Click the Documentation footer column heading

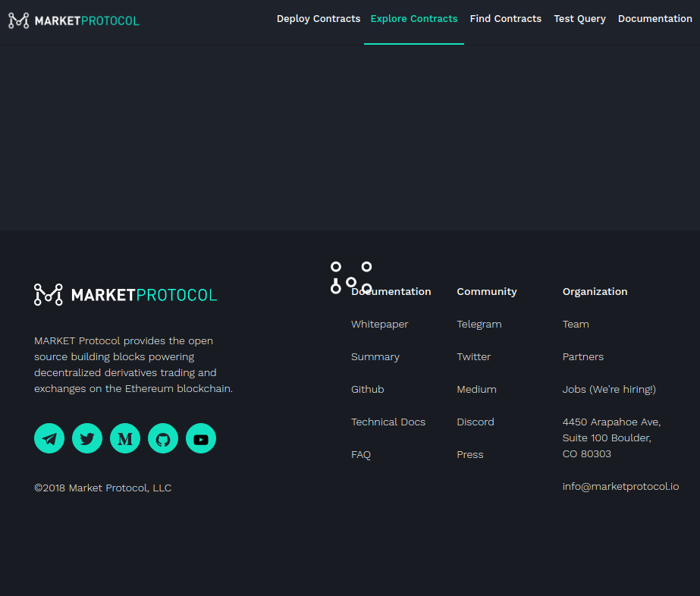click(391, 291)
